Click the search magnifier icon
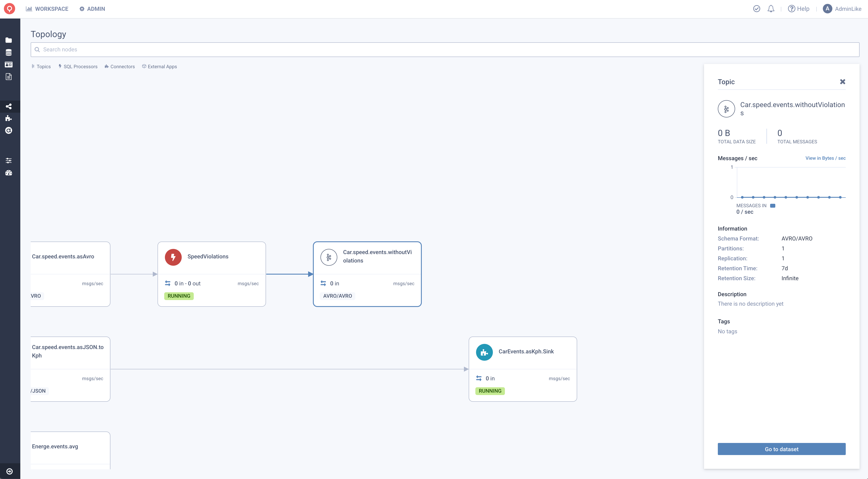 coord(37,49)
